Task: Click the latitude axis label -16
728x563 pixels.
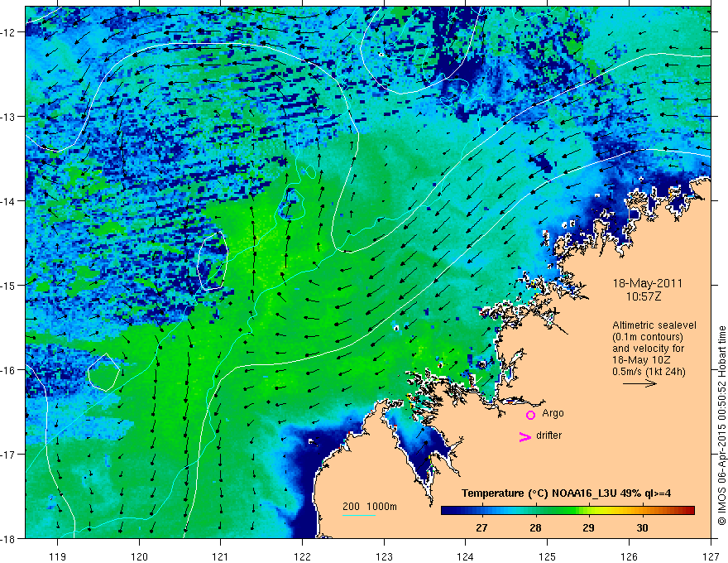Action: click(9, 370)
